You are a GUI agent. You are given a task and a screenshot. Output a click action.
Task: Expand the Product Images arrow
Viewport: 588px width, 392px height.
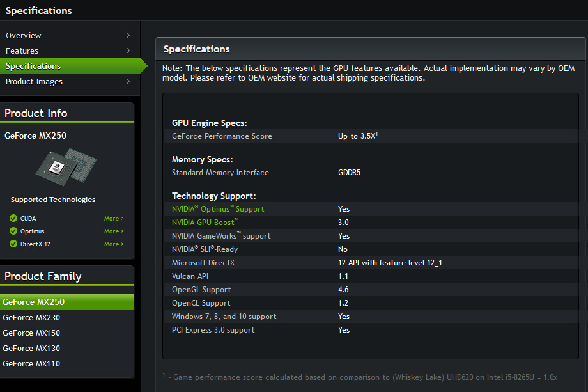click(x=128, y=81)
